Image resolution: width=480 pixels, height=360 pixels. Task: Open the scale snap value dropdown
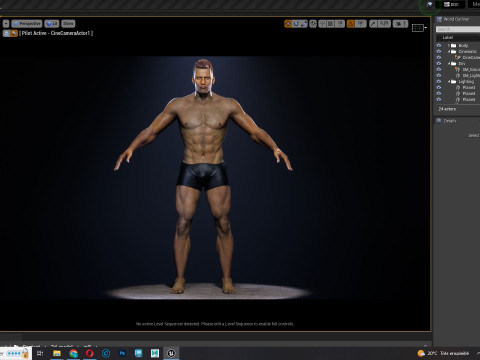coord(384,24)
